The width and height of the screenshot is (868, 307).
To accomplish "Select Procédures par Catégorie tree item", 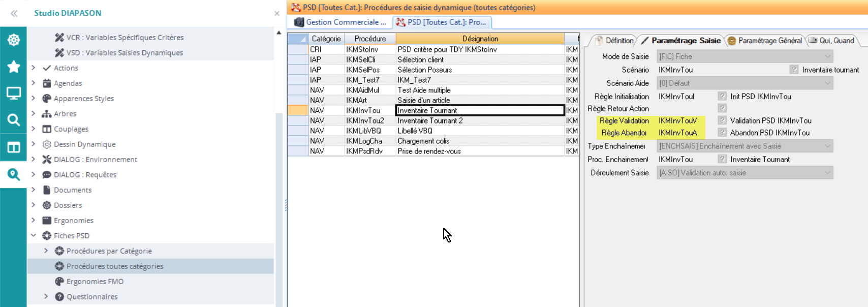I will tap(109, 251).
